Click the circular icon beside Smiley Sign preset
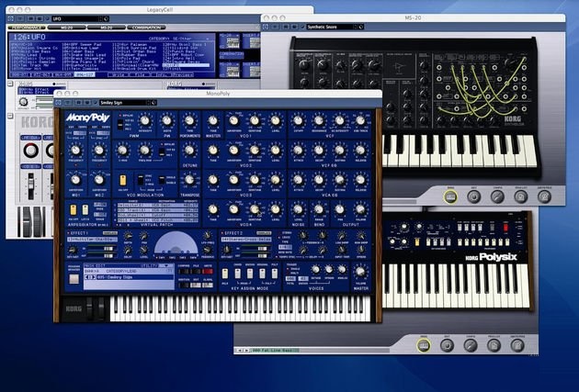Screen dimensions: 579x392 coord(154,103)
